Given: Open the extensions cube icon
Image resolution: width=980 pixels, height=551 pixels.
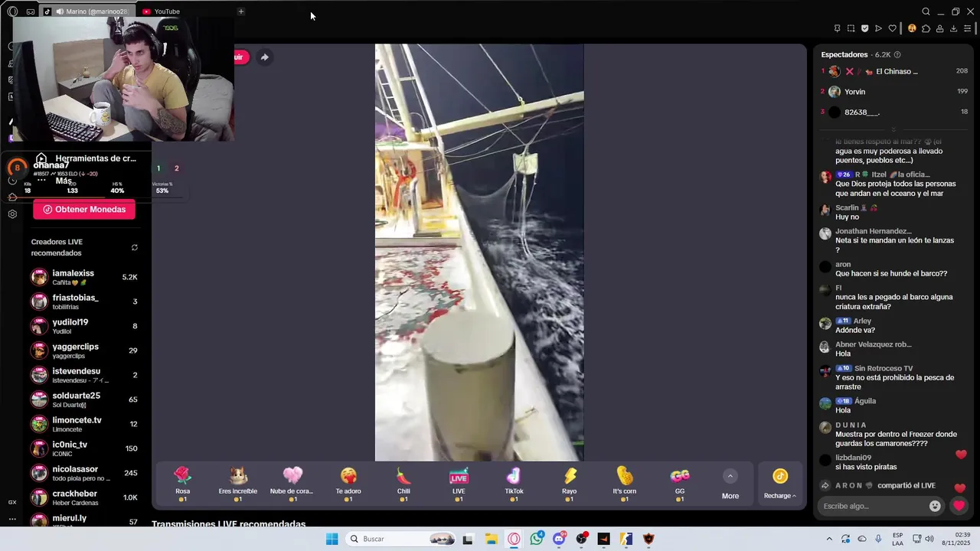Looking at the screenshot, I should tap(926, 28).
